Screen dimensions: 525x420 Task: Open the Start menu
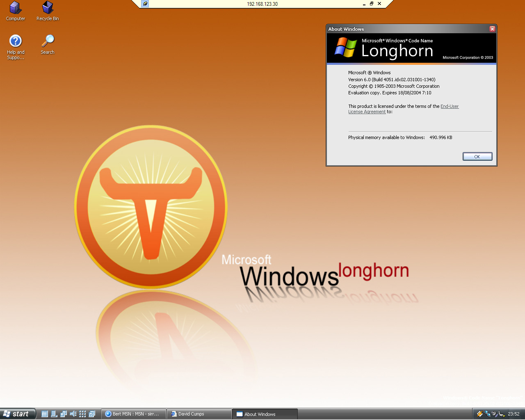[18, 414]
